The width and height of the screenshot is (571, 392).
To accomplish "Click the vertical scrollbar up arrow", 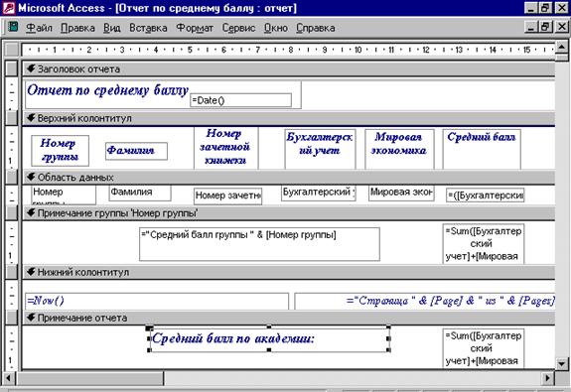I will tap(562, 47).
